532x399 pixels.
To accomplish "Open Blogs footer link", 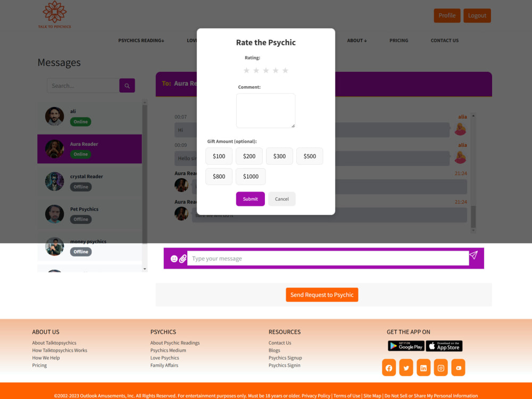I will pyautogui.click(x=274, y=351).
